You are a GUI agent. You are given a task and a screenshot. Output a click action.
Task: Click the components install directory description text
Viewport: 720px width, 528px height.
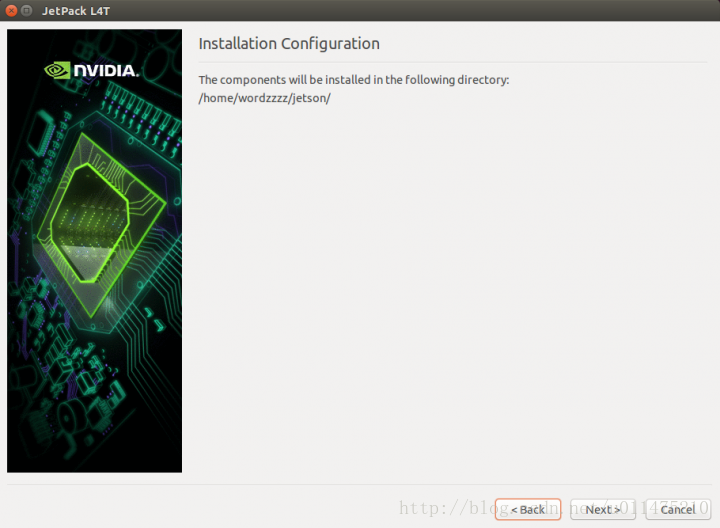pos(354,80)
